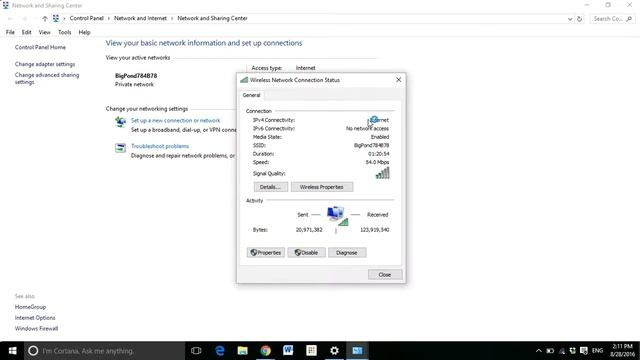Image resolution: width=640 pixels, height=360 pixels.
Task: Open the Details button in status dialog
Action: pyautogui.click(x=271, y=187)
